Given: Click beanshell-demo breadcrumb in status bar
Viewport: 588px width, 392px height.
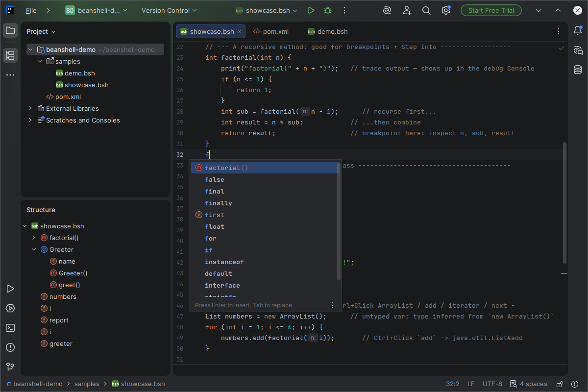Looking at the screenshot, I should (x=34, y=384).
